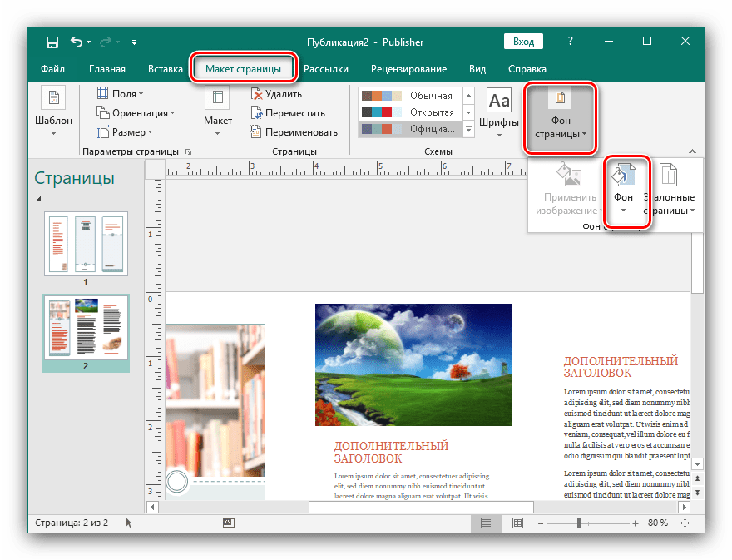Switch to the Рецензирование tab
732x560 pixels.
[408, 69]
